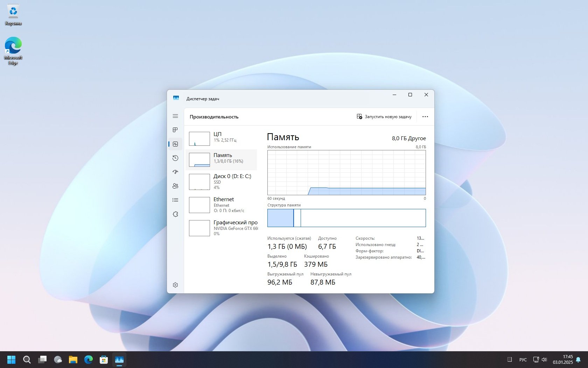Screen dimensions: 588x368
Task: Open the Startup apps gauge icon
Action: pyautogui.click(x=175, y=172)
